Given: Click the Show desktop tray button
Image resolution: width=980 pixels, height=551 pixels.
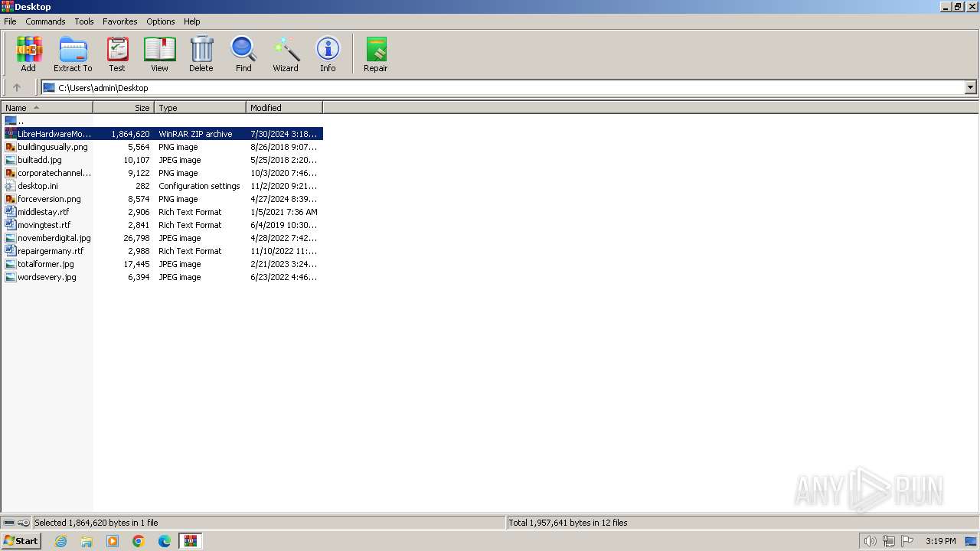Looking at the screenshot, I should click(971, 541).
